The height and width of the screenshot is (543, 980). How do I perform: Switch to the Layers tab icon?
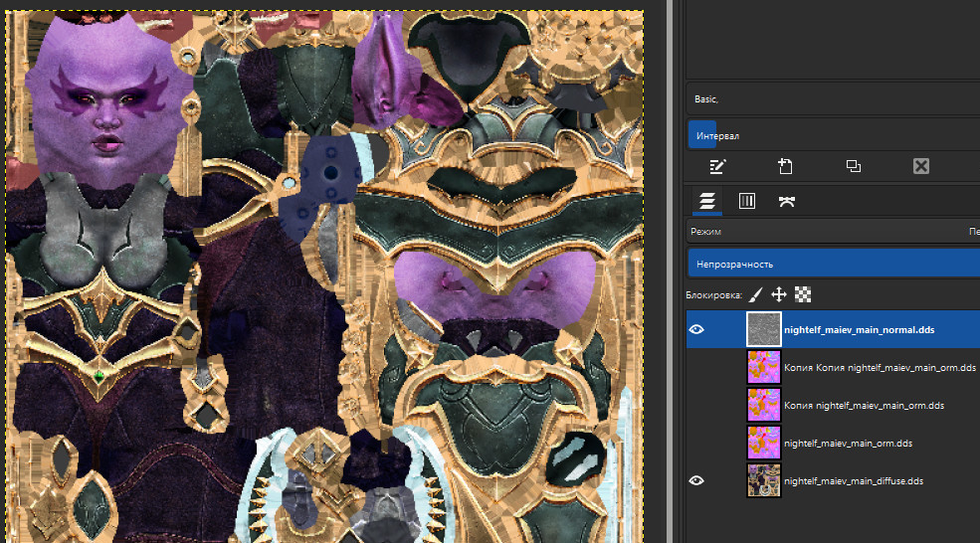[x=707, y=201]
